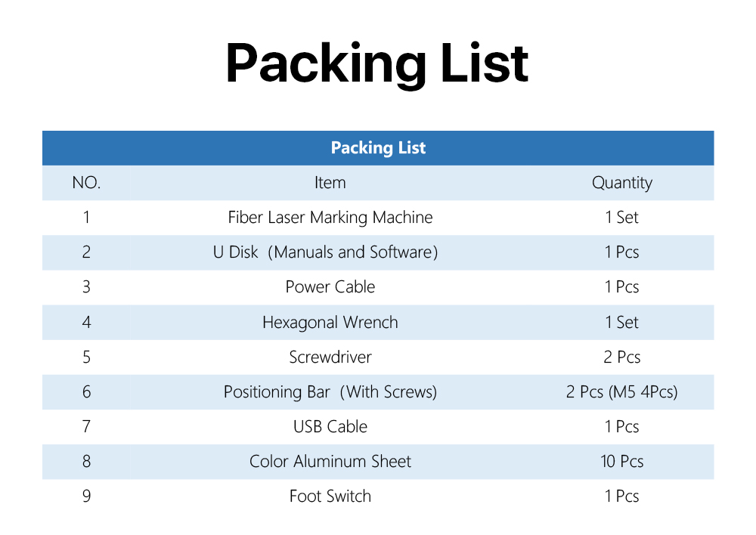Click the Color Aluminum Sheet item

(330, 461)
